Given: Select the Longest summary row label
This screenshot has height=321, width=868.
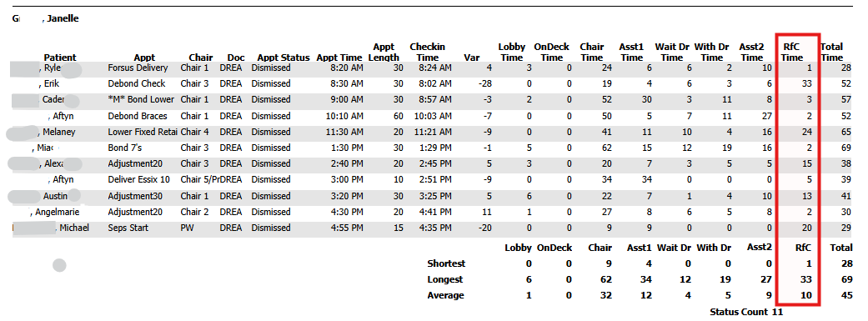Looking at the screenshot, I should (445, 279).
